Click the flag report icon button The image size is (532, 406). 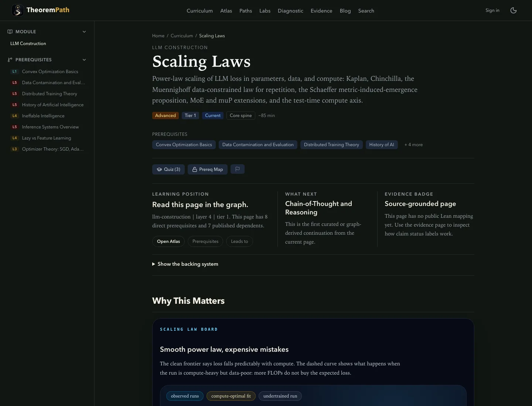[238, 169]
